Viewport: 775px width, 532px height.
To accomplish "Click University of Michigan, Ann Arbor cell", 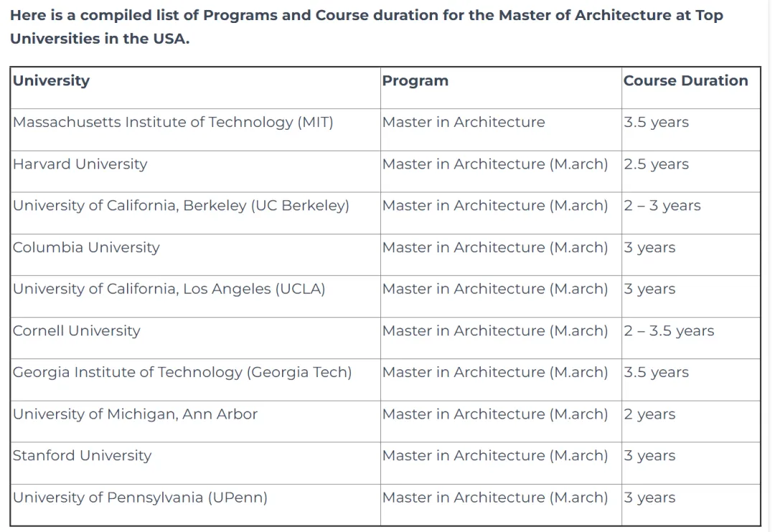I will [135, 414].
